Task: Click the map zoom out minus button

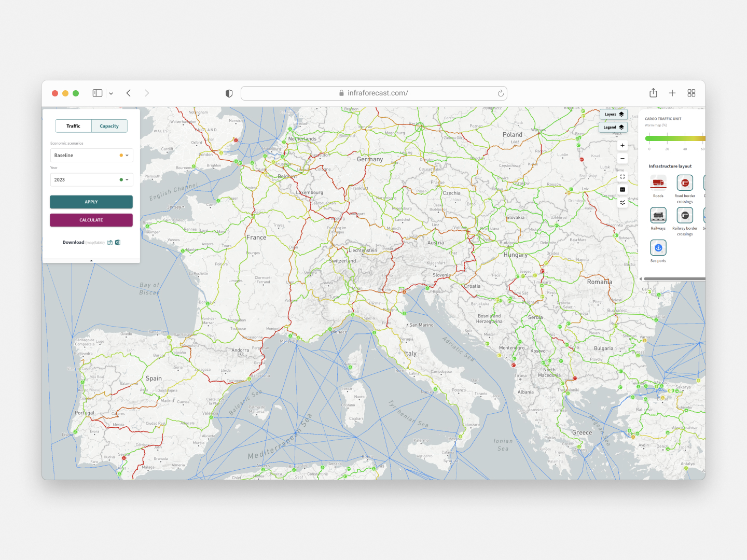Action: (x=622, y=159)
